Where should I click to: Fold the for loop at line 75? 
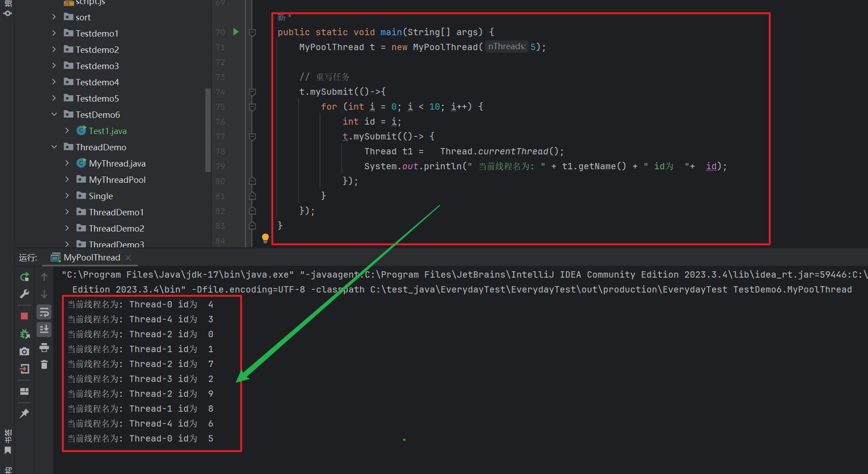[x=253, y=107]
